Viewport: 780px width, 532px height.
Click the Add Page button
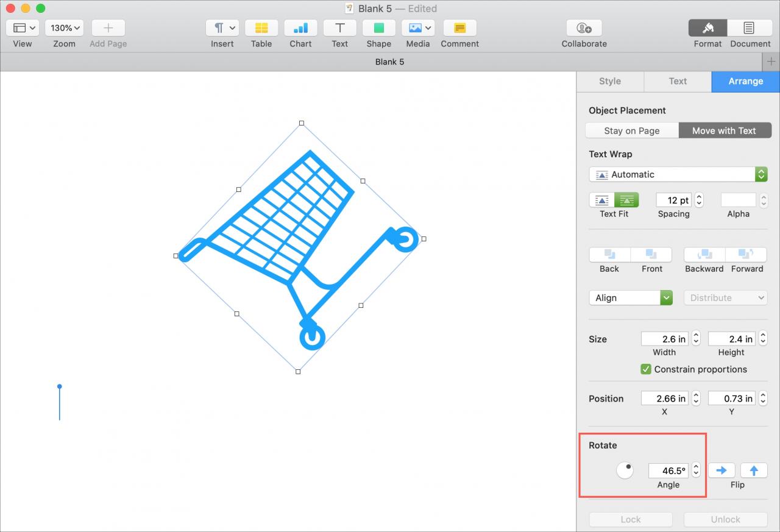point(108,28)
